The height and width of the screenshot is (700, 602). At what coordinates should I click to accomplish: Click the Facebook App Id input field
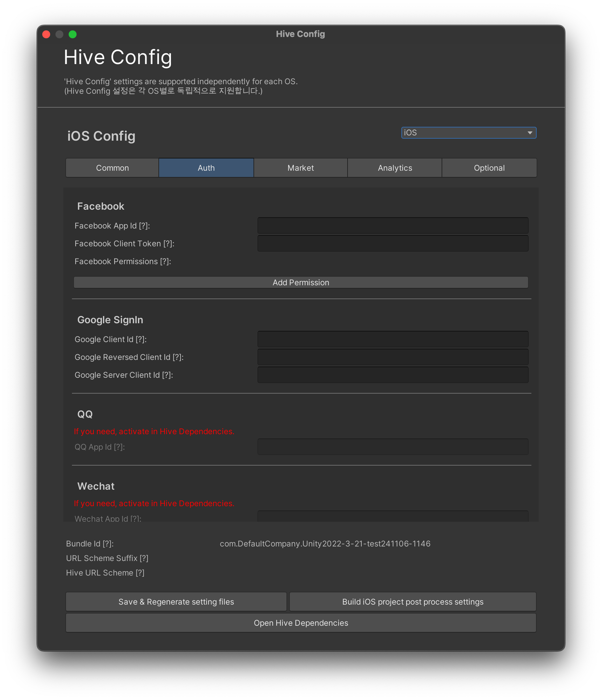393,226
